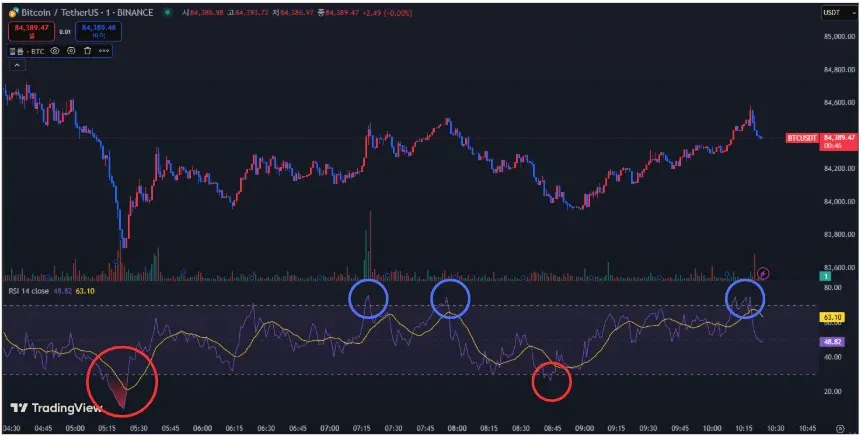
Task: Click the purple 48.82 RSI axis label
Action: pos(832,342)
